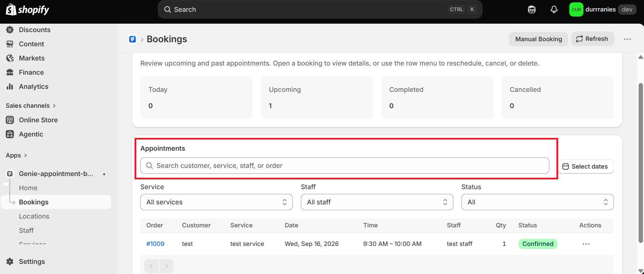Click the Refresh button
Screen dimensions: 644x274
[593, 39]
